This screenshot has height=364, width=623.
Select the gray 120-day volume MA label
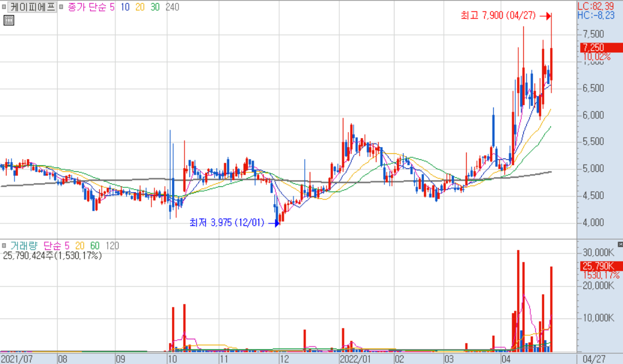point(112,246)
